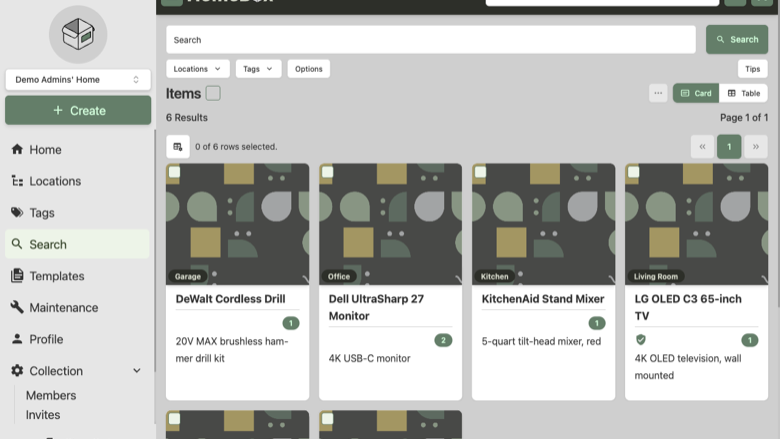Select the KitchenAid Stand Mixer checkbox
This screenshot has width=780, height=439.
481,172
